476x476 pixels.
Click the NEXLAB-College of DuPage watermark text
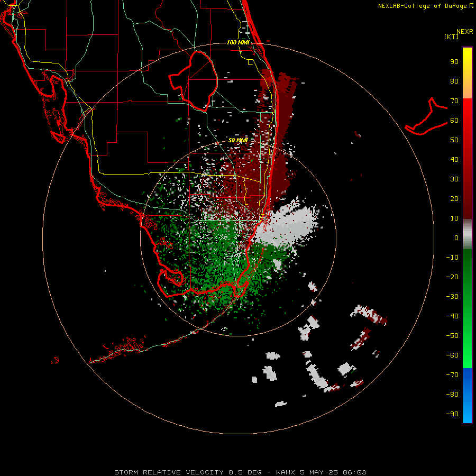tap(425, 6)
